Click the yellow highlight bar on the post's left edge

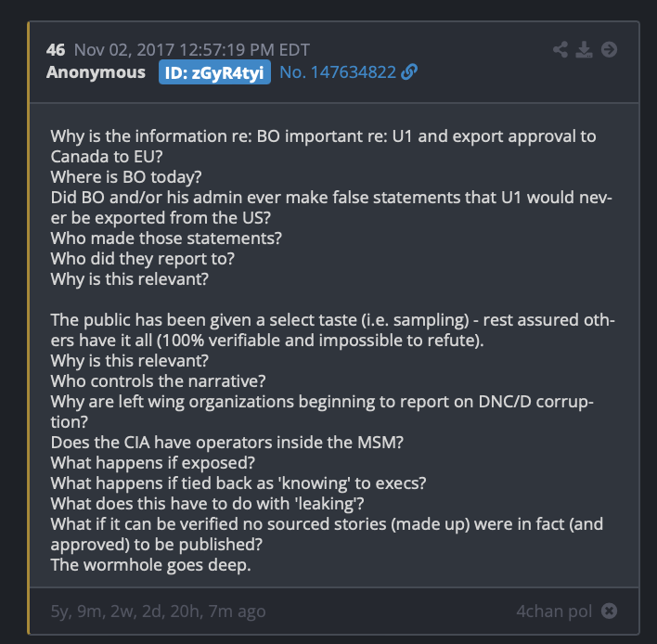tap(28, 328)
